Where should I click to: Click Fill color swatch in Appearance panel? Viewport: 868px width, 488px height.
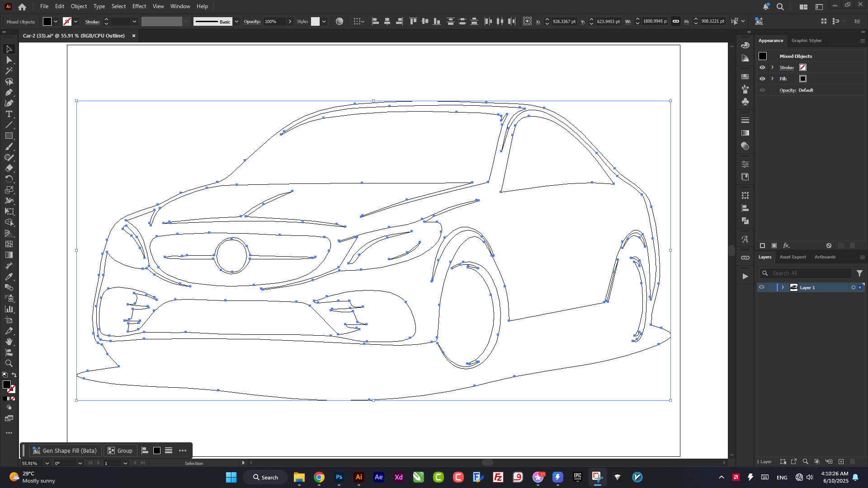tap(803, 79)
